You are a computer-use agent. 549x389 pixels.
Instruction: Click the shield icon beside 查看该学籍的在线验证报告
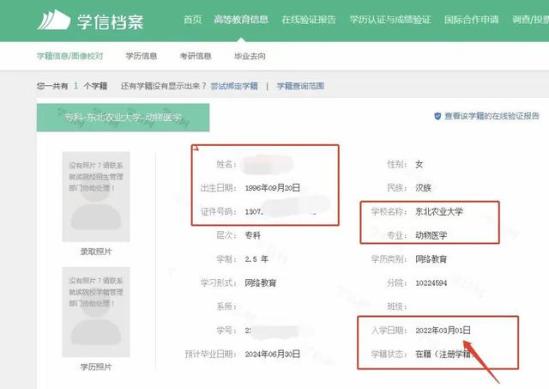point(437,116)
